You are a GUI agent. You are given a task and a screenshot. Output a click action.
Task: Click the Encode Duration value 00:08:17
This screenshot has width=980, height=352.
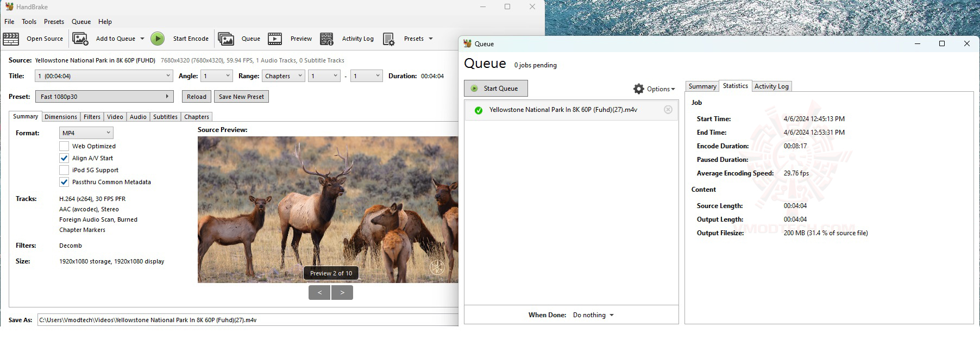pyautogui.click(x=795, y=146)
